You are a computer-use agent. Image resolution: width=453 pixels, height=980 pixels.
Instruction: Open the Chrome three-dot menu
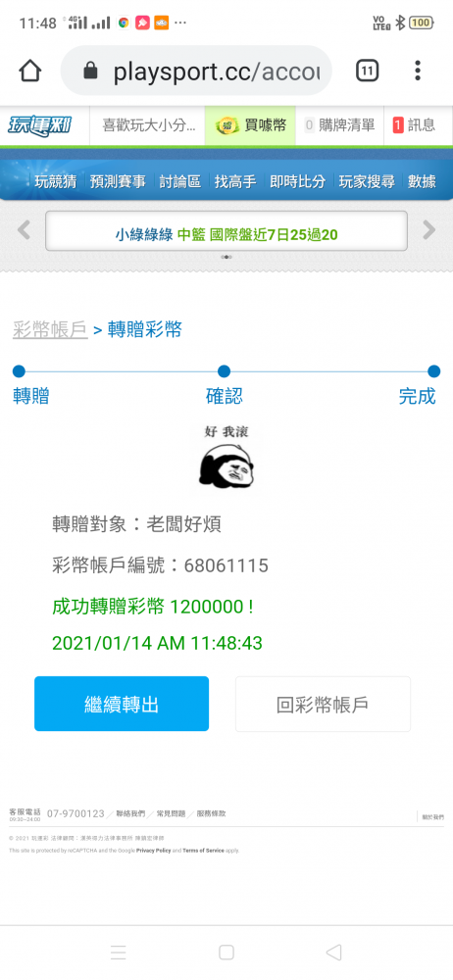[x=418, y=71]
